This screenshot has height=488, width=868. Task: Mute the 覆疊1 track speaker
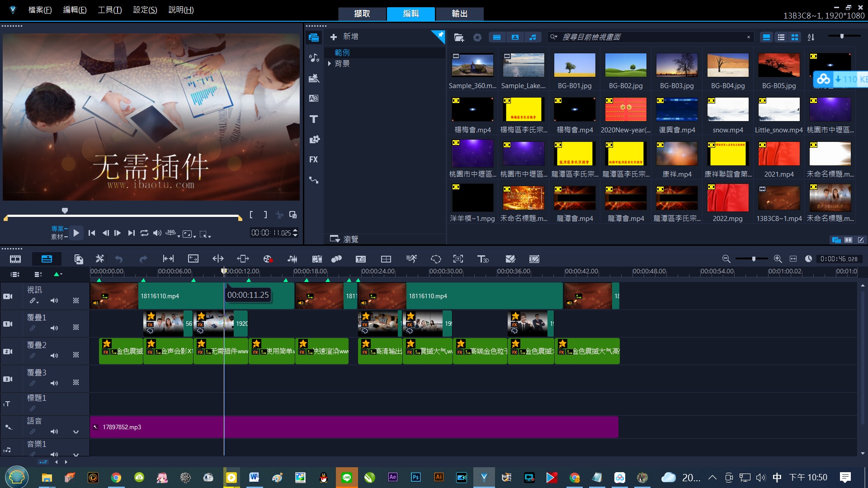54,328
